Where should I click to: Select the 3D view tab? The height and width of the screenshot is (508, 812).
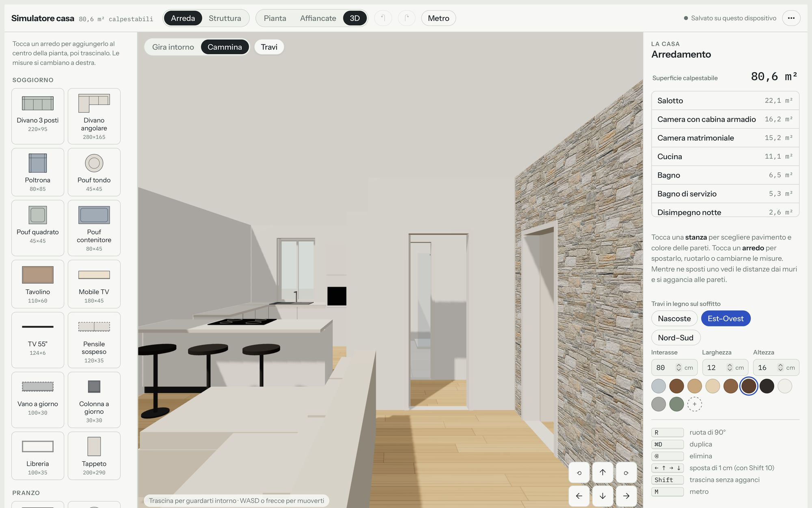coord(355,18)
